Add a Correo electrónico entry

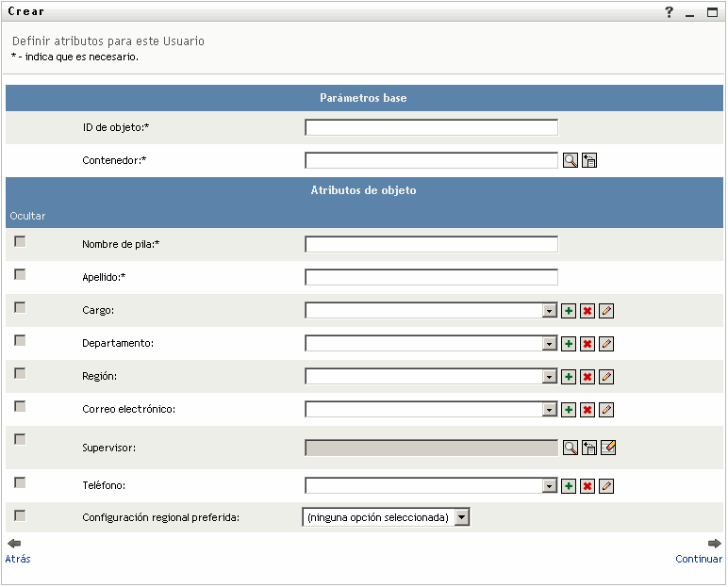[x=569, y=410]
